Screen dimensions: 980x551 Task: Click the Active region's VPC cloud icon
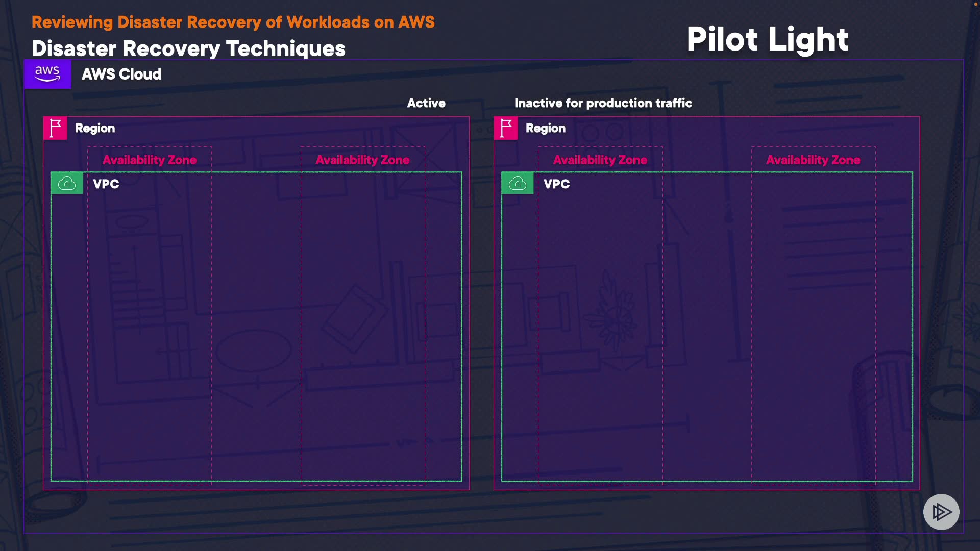(x=67, y=183)
